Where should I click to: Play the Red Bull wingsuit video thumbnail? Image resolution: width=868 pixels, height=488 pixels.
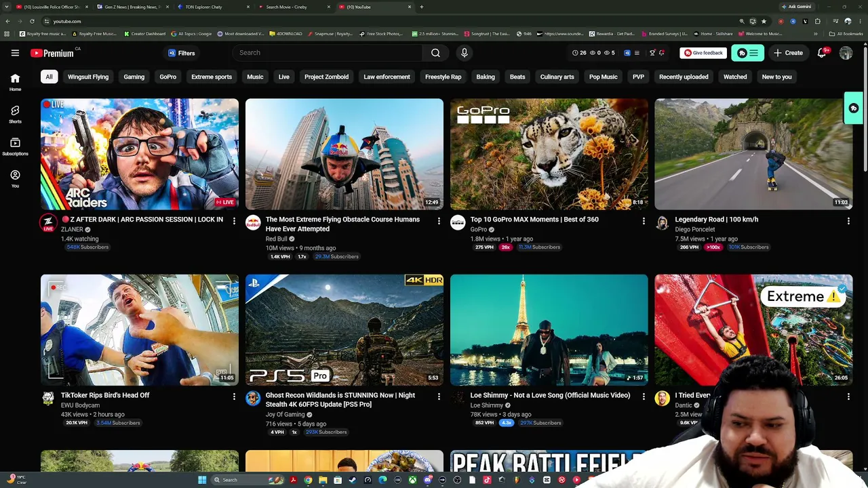344,154
